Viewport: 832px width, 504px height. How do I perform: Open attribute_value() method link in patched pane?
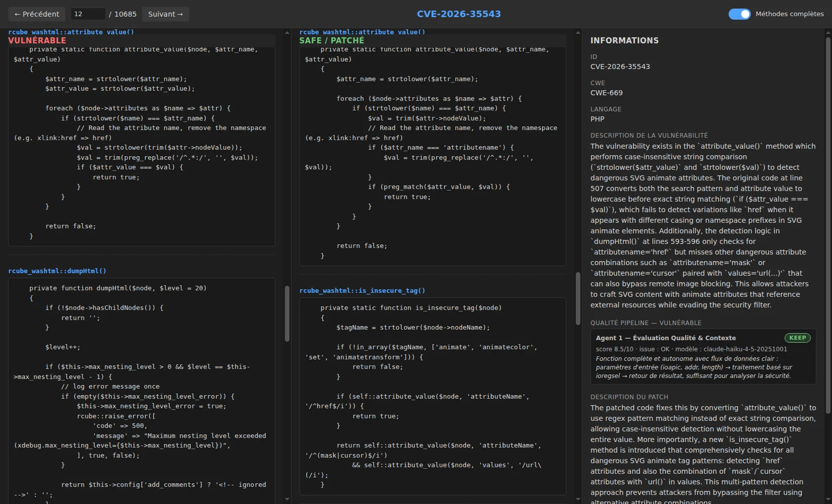[x=362, y=32]
